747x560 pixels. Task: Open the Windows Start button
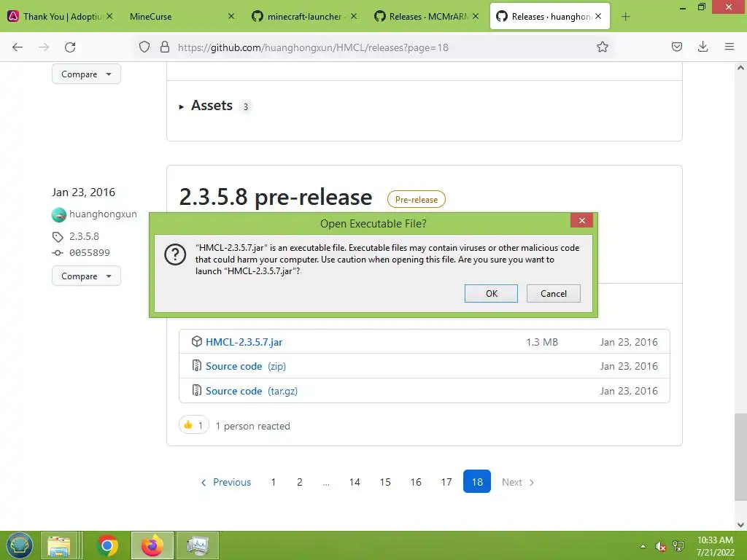click(19, 545)
